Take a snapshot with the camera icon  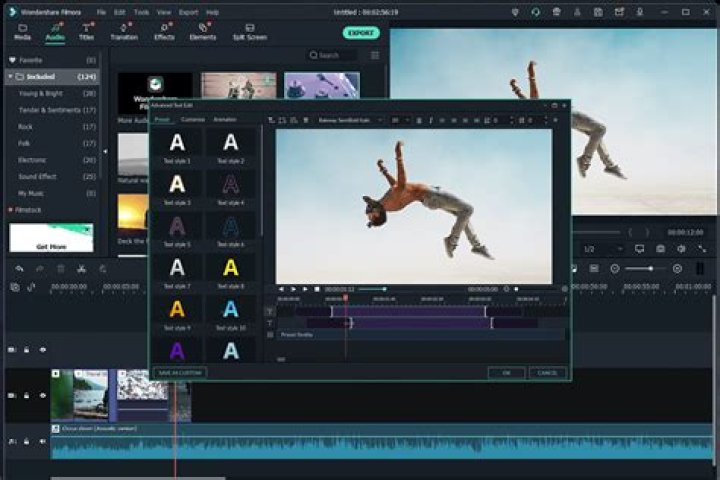[x=660, y=249]
